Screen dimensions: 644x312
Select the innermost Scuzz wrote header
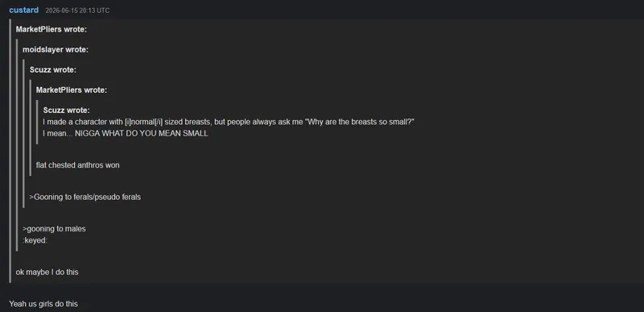pos(67,110)
